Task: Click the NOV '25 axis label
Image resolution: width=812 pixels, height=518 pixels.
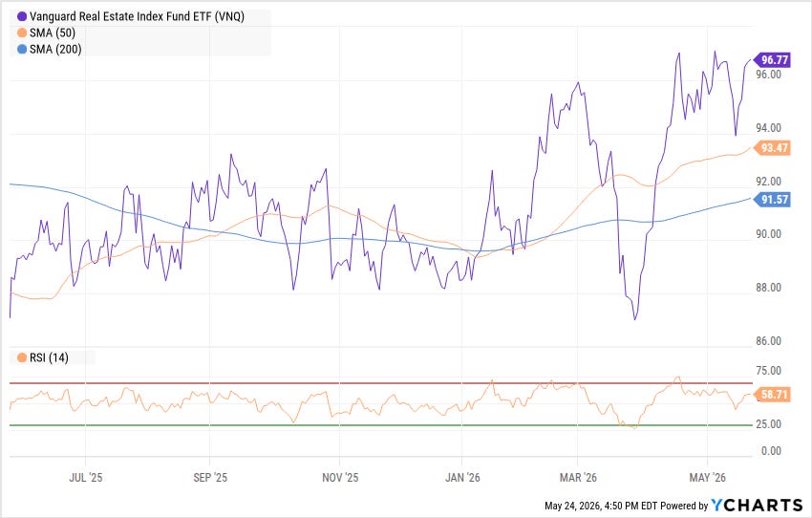Action: click(340, 478)
